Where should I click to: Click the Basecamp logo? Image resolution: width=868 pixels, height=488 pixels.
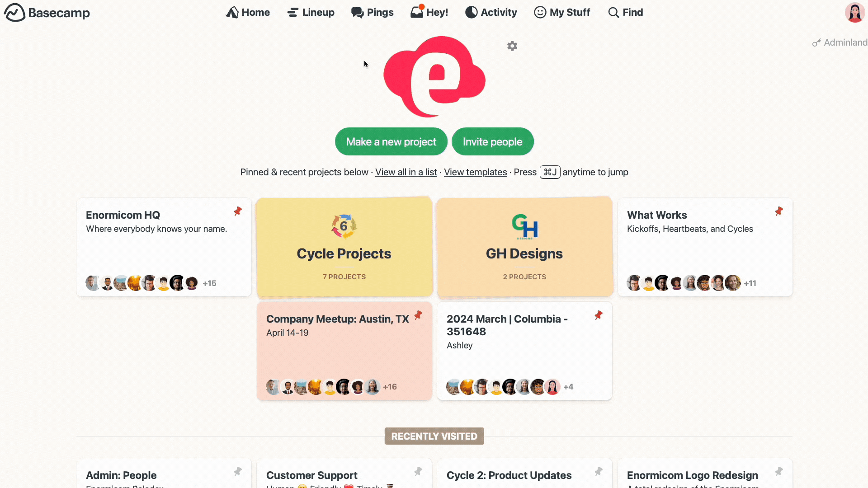click(47, 13)
